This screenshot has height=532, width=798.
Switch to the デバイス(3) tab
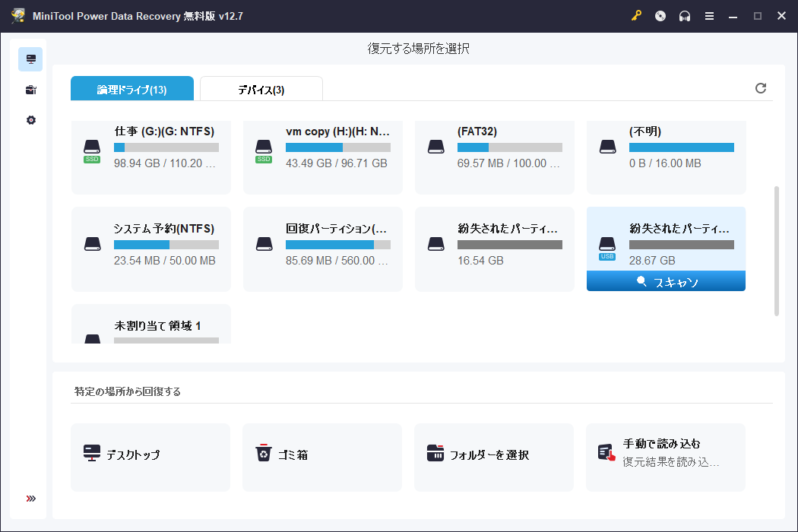(x=261, y=88)
